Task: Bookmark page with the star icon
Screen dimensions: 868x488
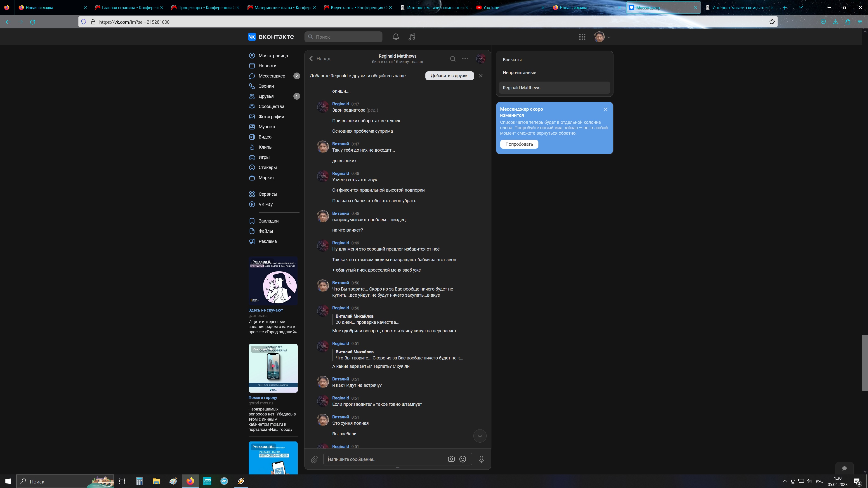Action: 772,22
